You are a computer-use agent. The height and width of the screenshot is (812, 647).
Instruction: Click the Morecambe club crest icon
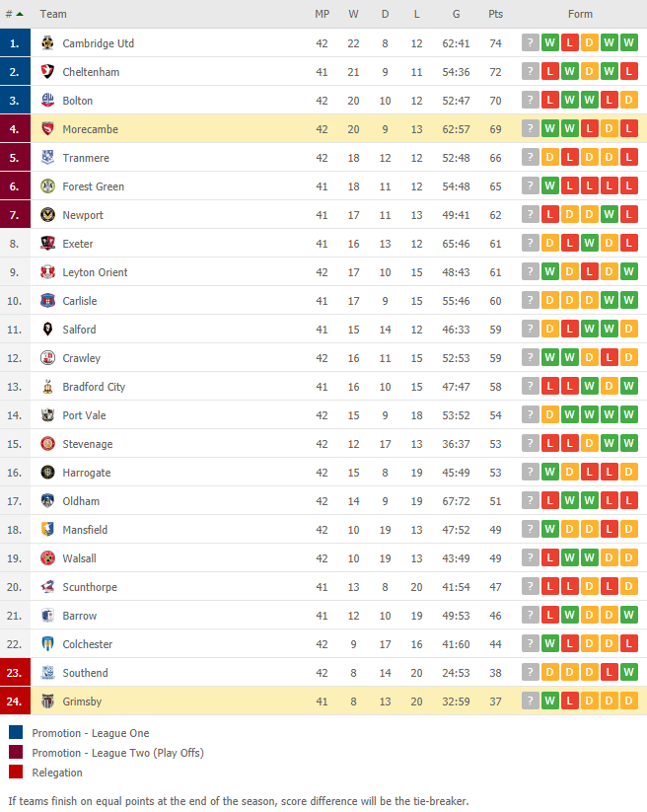pos(47,129)
